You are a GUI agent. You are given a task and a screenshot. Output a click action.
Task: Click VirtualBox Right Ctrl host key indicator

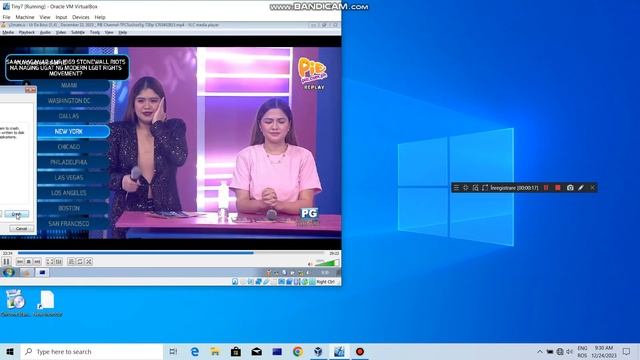point(325,282)
